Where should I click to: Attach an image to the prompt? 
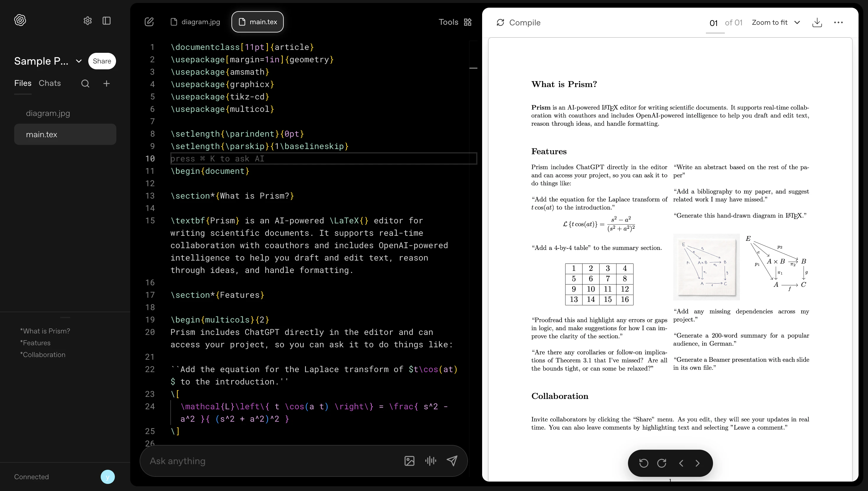pos(409,461)
